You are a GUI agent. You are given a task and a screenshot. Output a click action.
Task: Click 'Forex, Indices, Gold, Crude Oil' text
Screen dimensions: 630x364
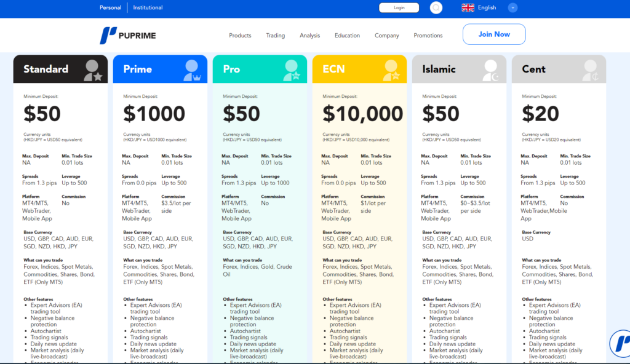[x=257, y=271]
